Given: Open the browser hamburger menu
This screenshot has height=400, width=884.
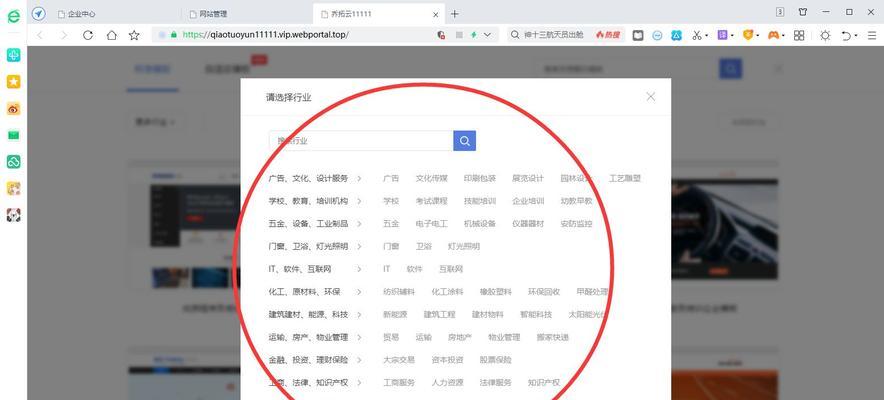Looking at the screenshot, I should (x=872, y=35).
